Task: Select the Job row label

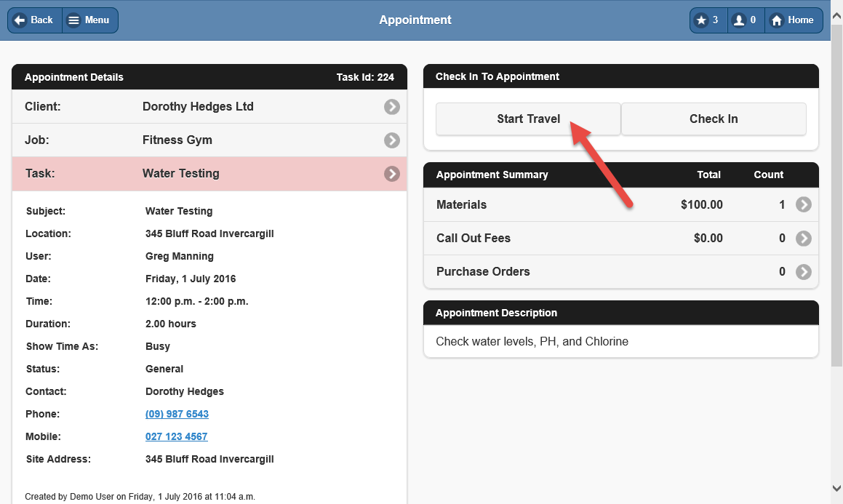Action: point(36,140)
